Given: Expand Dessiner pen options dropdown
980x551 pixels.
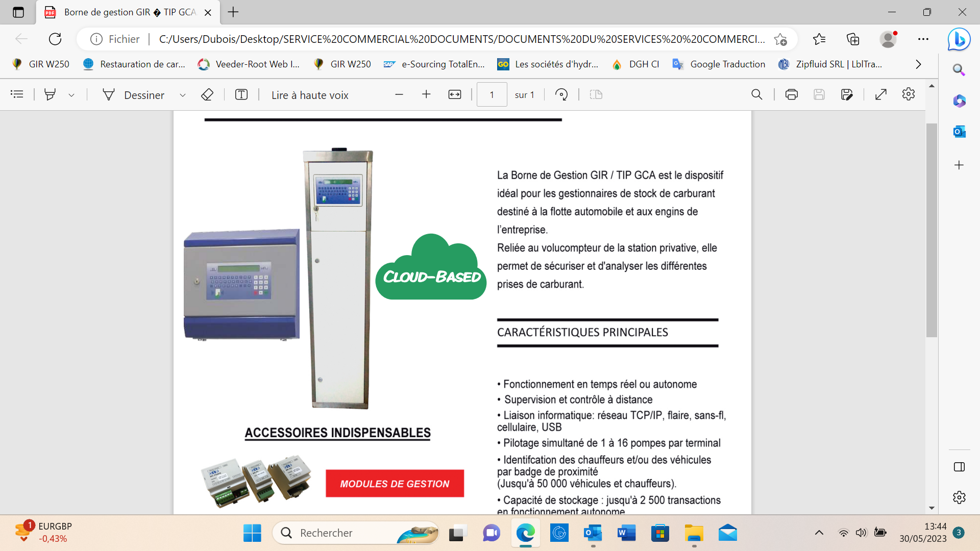Looking at the screenshot, I should tap(183, 95).
